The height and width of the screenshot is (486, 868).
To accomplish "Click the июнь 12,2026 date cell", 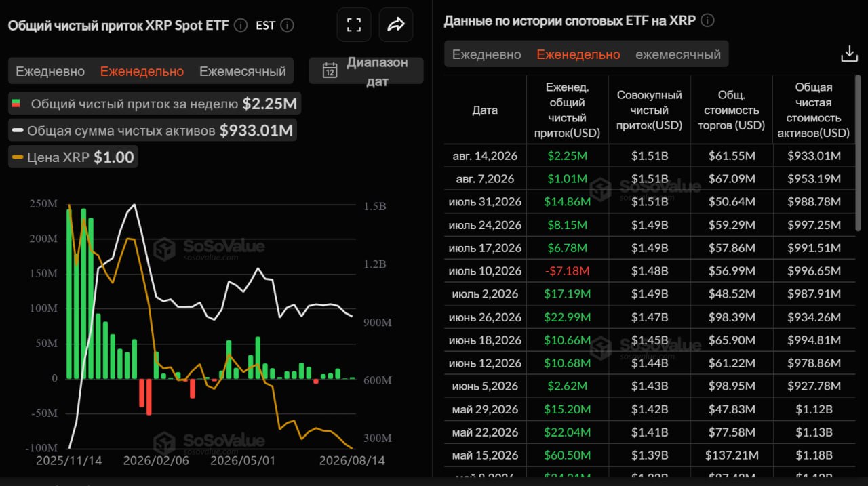I will (x=485, y=363).
